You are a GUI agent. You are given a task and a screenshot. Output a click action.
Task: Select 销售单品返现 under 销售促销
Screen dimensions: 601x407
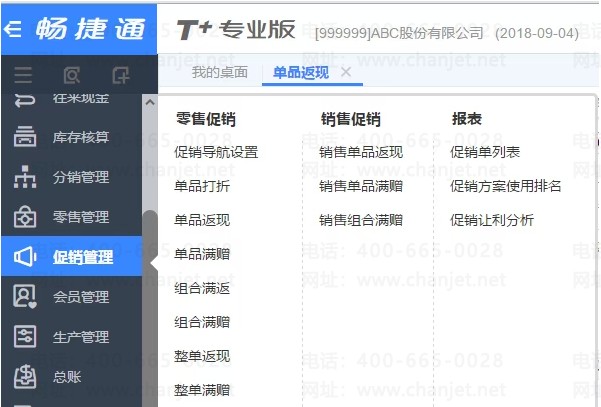pyautogui.click(x=361, y=152)
